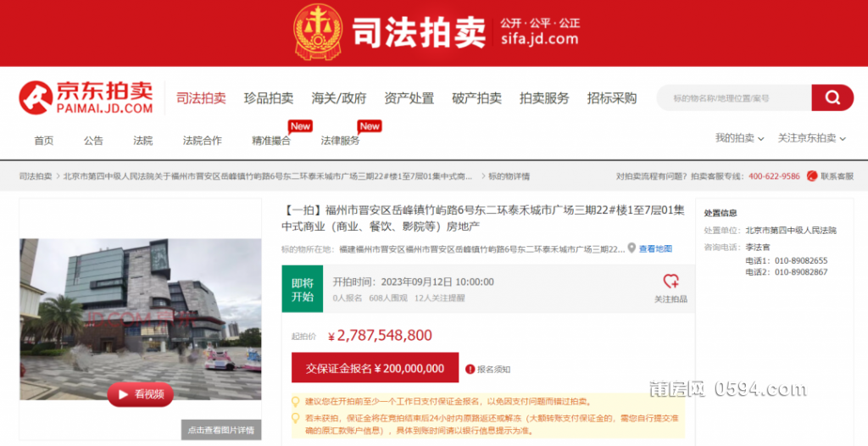This screenshot has width=868, height=446.
Task: Click the 12人关注提醒 text
Action: (440, 298)
